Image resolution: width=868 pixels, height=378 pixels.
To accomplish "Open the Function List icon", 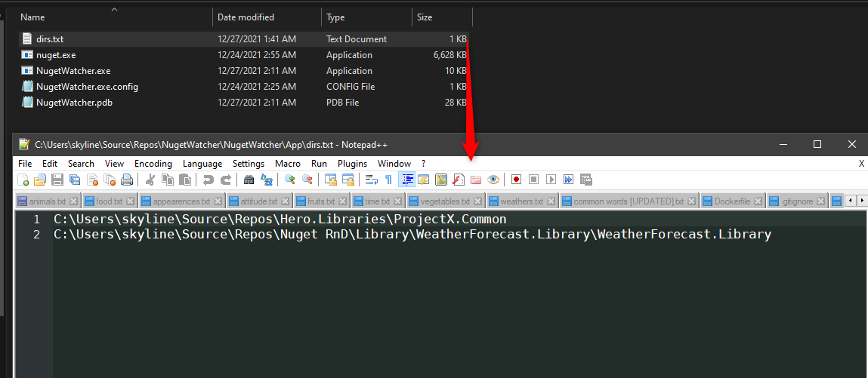I will (x=459, y=180).
